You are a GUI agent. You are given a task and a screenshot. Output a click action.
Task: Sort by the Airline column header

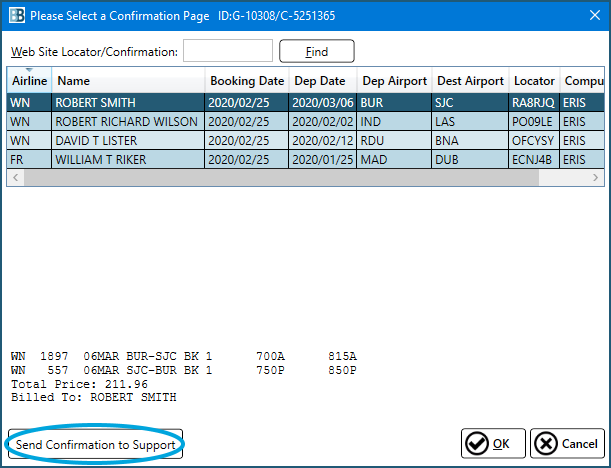[29, 81]
